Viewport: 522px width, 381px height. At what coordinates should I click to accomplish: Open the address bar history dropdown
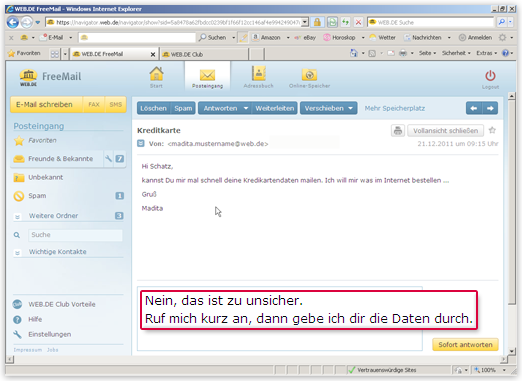coord(305,22)
